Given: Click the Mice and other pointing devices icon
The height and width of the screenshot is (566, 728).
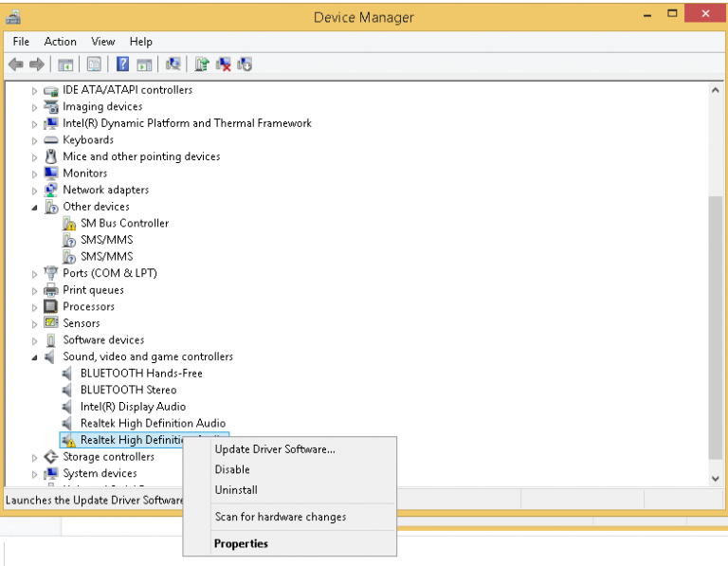Looking at the screenshot, I should point(50,156).
